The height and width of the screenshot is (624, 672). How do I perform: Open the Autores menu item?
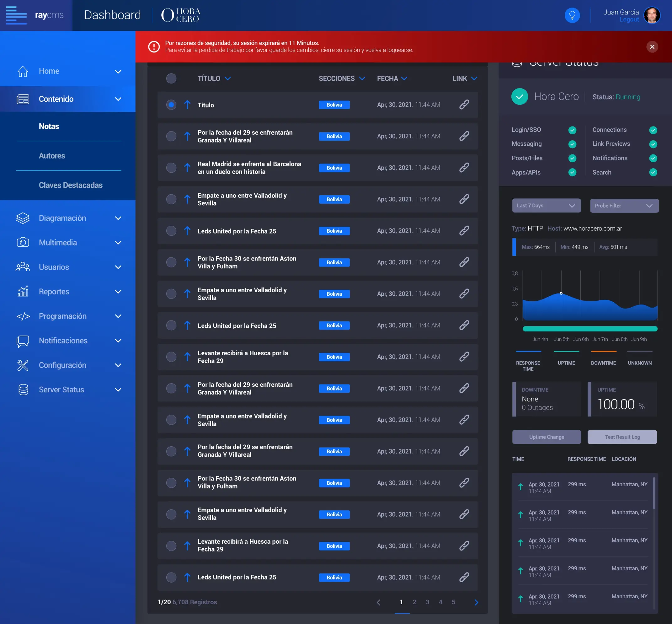pyautogui.click(x=52, y=156)
